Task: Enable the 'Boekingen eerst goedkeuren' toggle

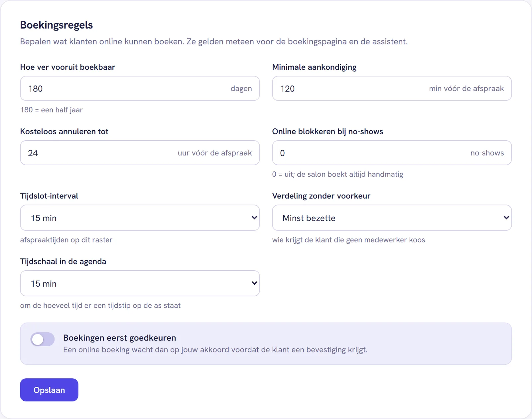Action: [x=43, y=339]
